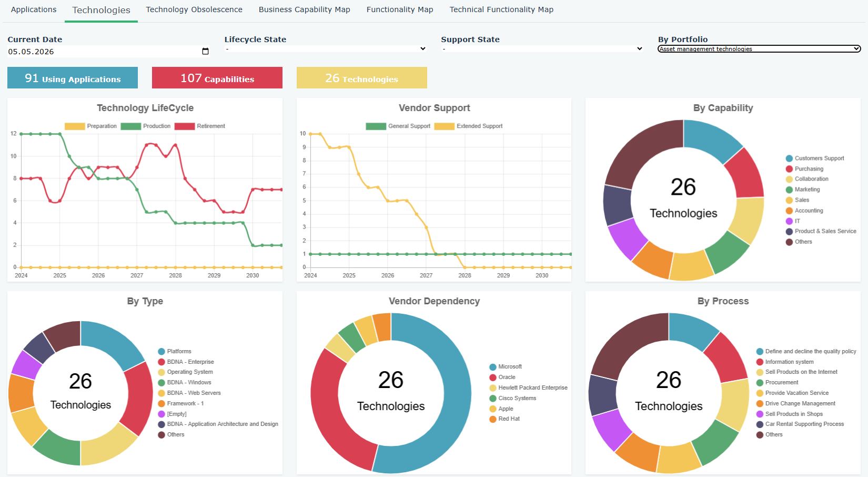Click Product & Sales Service legend entry
The height and width of the screenshot is (477, 868).
click(821, 231)
